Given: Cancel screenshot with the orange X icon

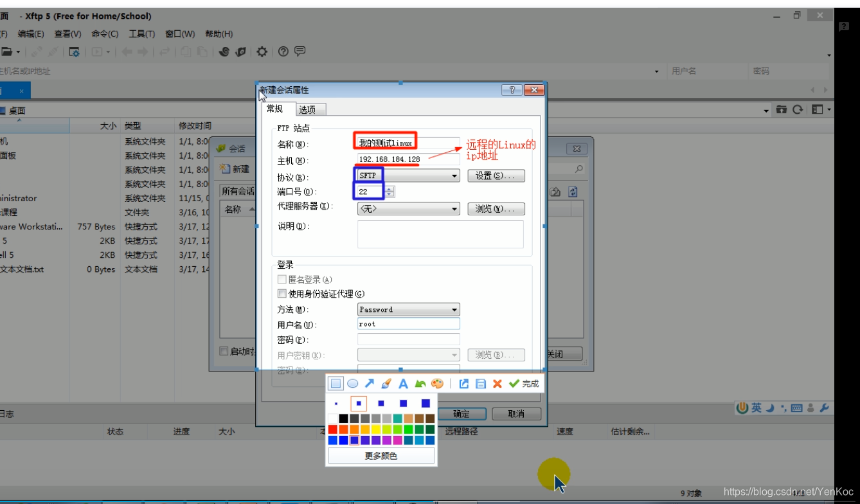Looking at the screenshot, I should 497,384.
